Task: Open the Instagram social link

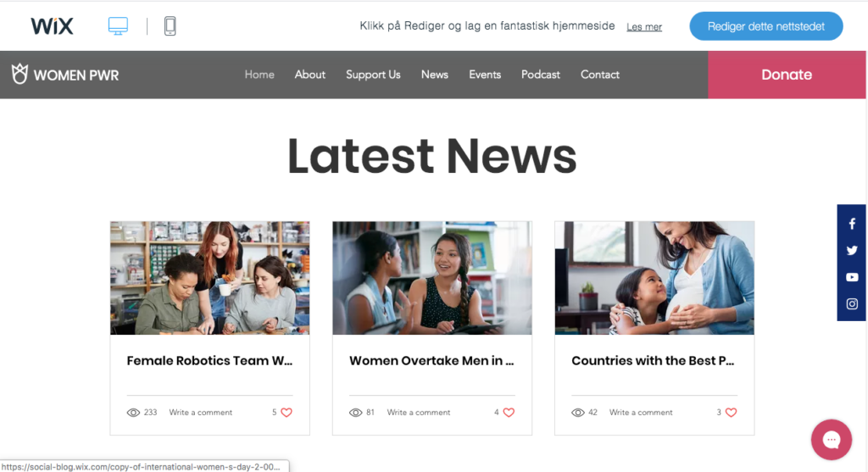Action: coord(852,303)
